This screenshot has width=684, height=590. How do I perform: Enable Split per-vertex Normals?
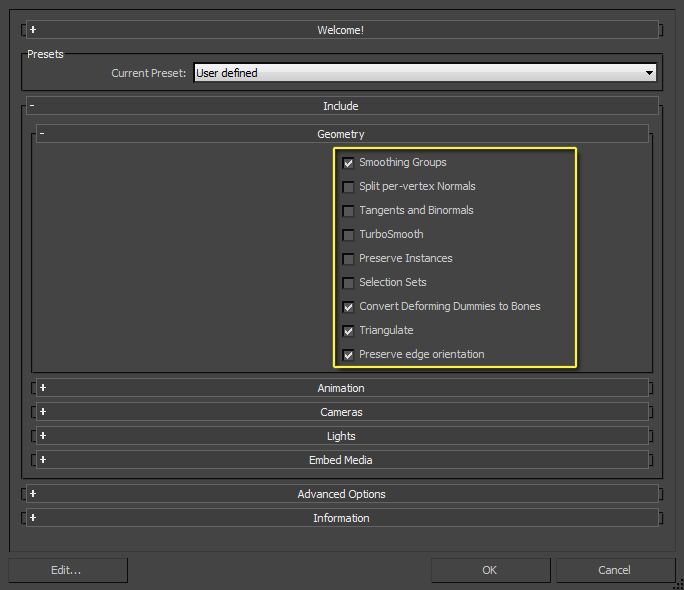point(348,187)
